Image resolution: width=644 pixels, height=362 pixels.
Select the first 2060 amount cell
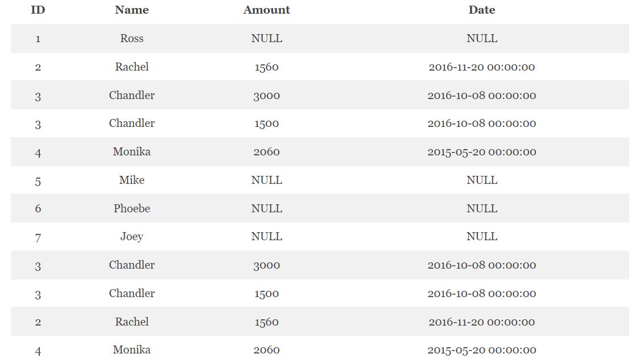(267, 152)
